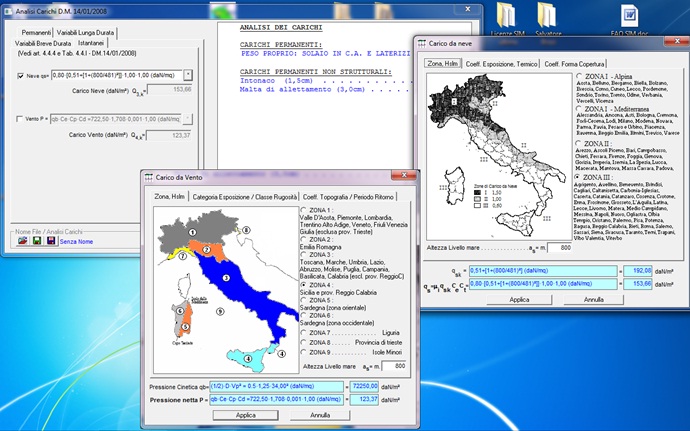Click Applica in Carico da Vento dialog
Image resolution: width=690 pixels, height=431 pixels.
pyautogui.click(x=246, y=415)
